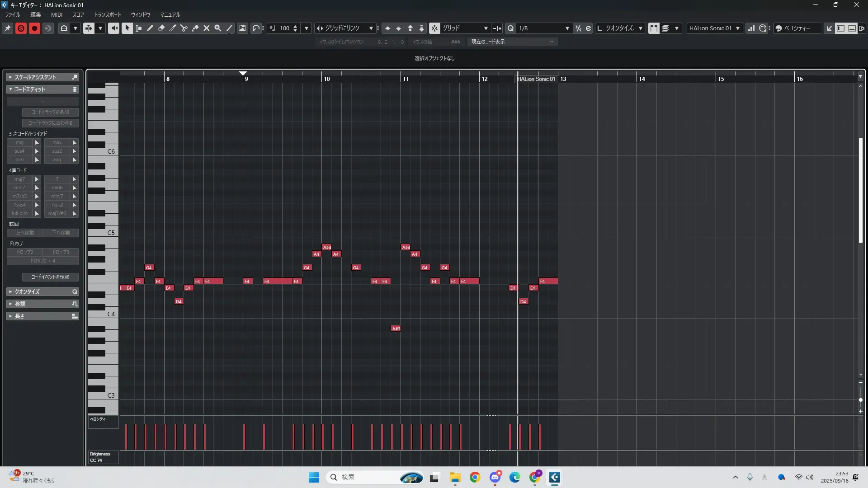This screenshot has width=868, height=488.
Task: Select the Glue tool
Action: click(195, 28)
